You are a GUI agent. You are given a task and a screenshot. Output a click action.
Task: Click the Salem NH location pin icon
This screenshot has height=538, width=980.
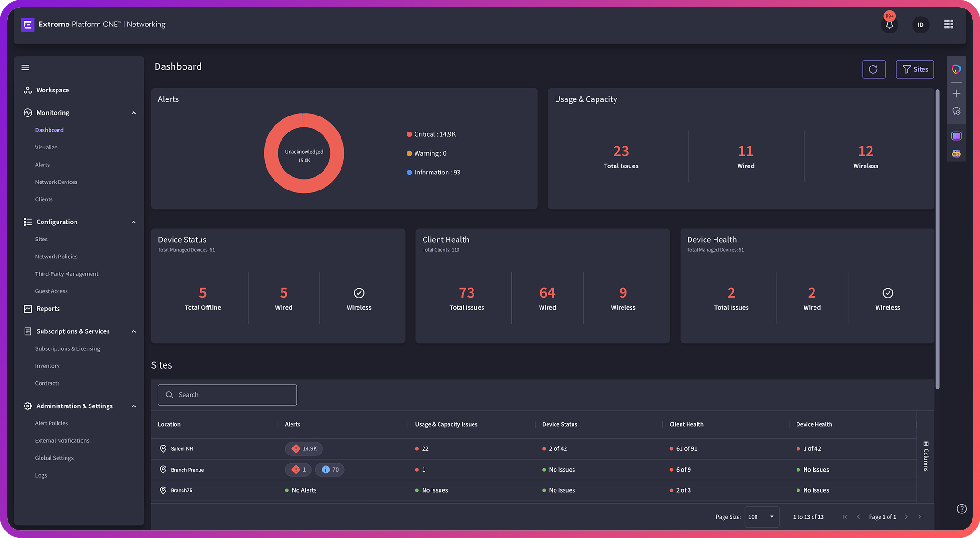[163, 449]
